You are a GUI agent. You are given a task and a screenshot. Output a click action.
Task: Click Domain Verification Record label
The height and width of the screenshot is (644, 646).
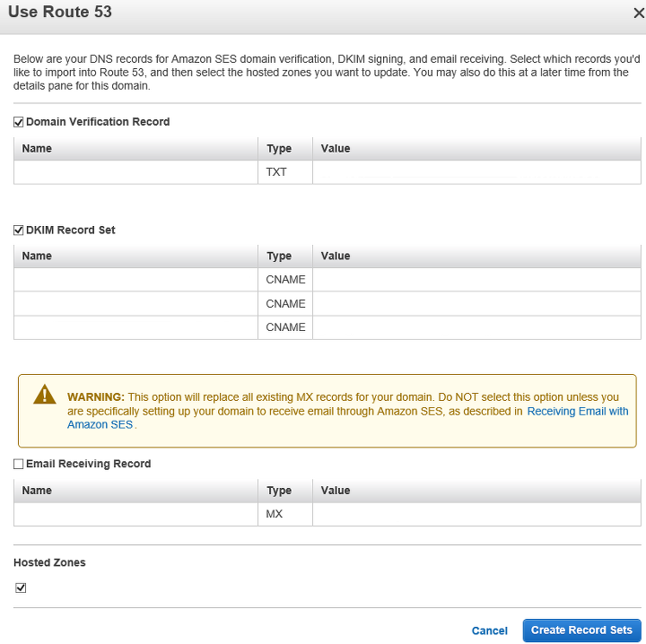pyautogui.click(x=98, y=122)
